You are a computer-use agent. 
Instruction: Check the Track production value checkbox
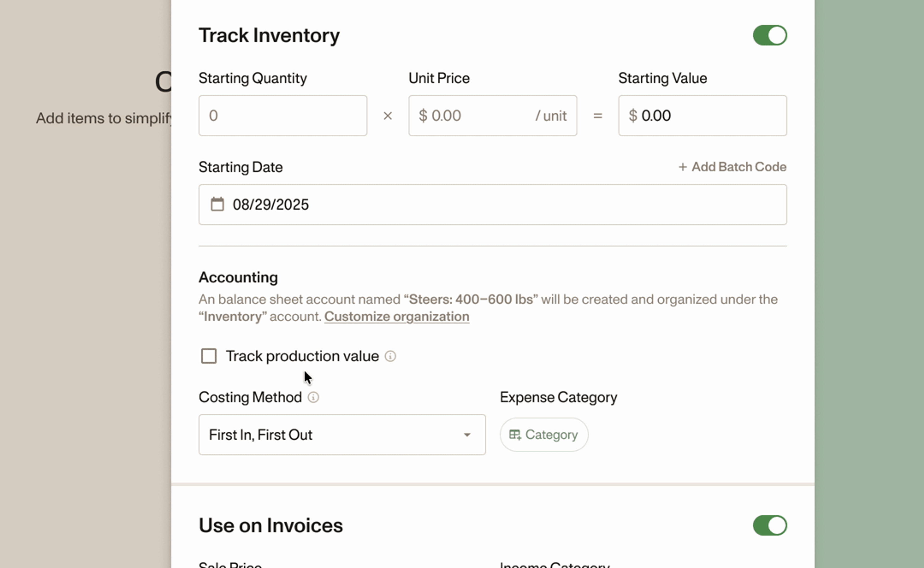209,356
